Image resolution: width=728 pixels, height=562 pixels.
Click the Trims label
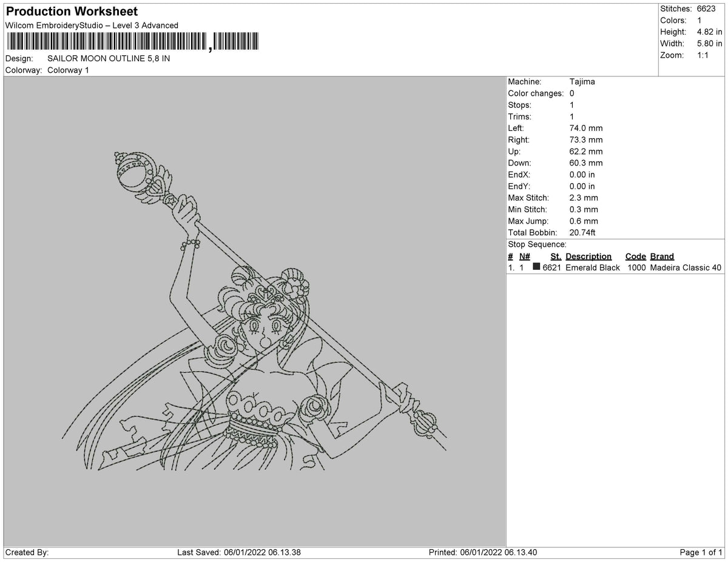(520, 116)
